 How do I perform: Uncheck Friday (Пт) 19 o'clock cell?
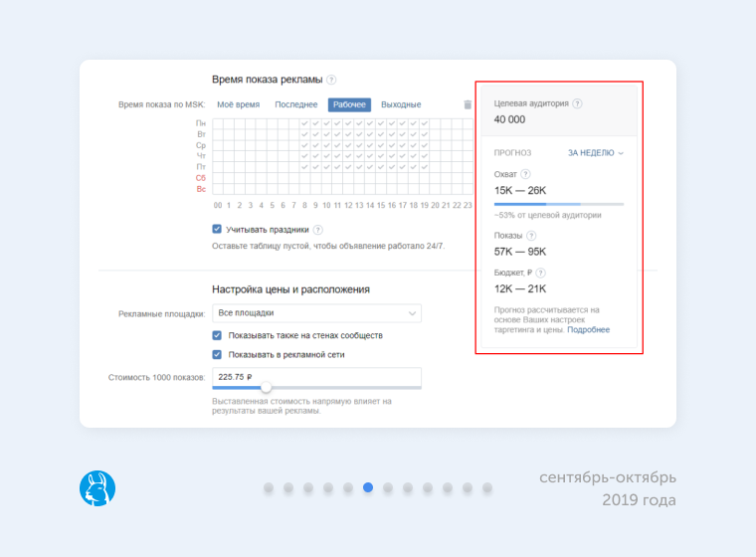click(x=425, y=167)
